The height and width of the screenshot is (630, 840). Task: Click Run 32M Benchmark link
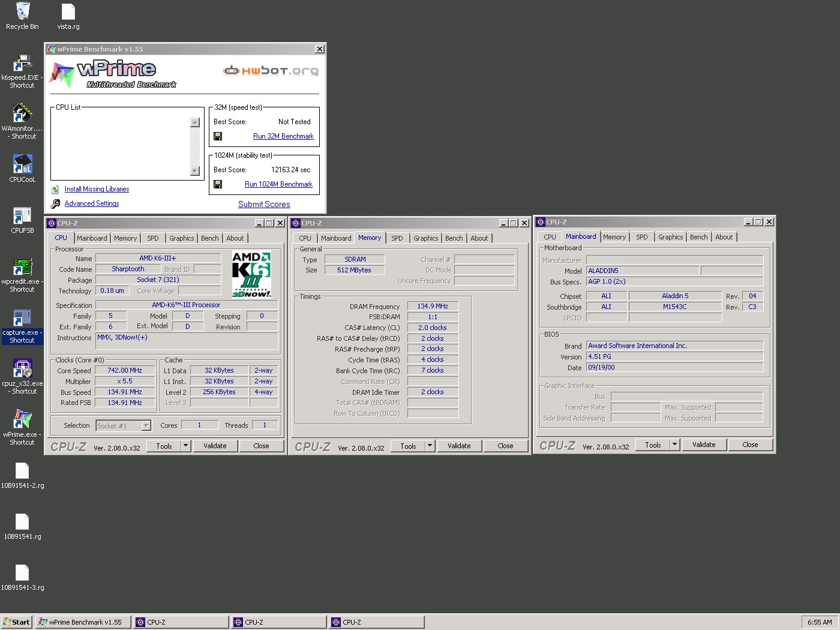point(283,136)
